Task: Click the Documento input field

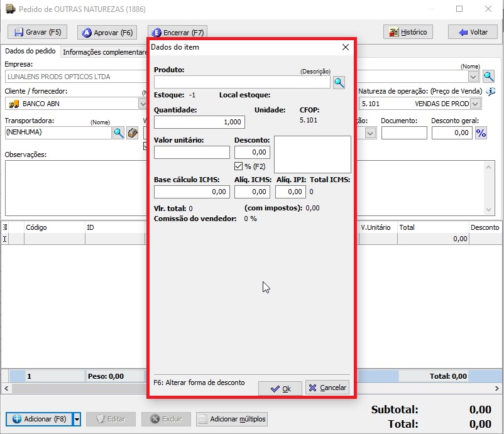Action: [404, 133]
